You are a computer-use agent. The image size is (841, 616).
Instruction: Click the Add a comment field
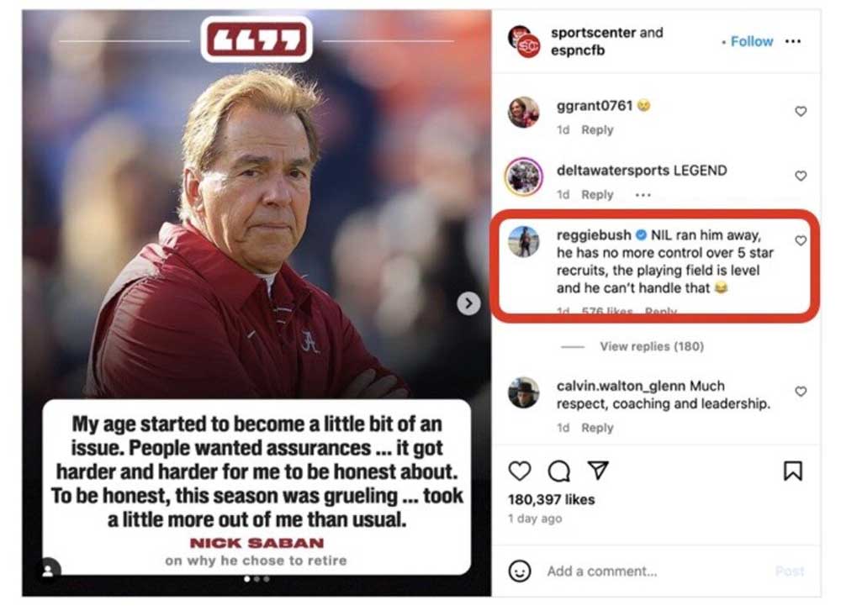656,571
